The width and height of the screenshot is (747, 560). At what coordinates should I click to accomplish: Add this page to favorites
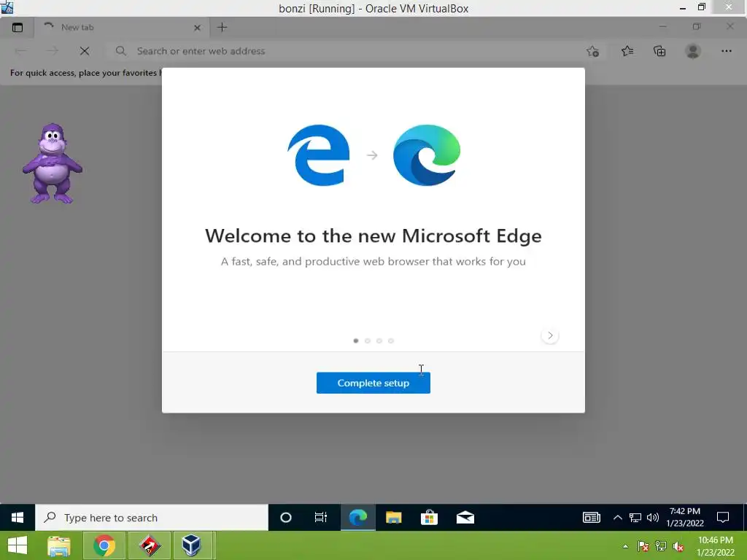coord(592,51)
